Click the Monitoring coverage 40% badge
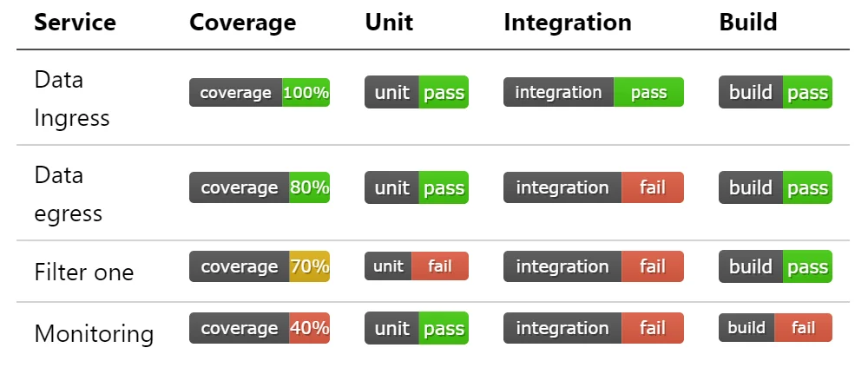This screenshot has height=374, width=868. tap(259, 328)
